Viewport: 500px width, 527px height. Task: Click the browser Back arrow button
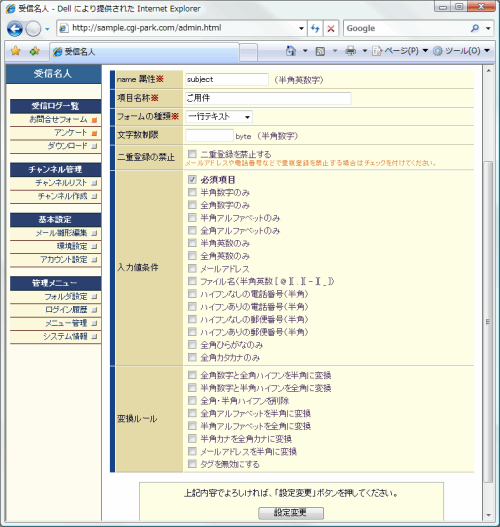click(15, 29)
